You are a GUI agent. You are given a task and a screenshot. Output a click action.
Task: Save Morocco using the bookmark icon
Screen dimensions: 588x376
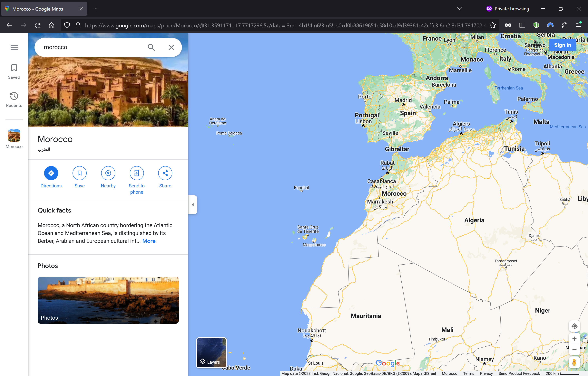(x=79, y=173)
